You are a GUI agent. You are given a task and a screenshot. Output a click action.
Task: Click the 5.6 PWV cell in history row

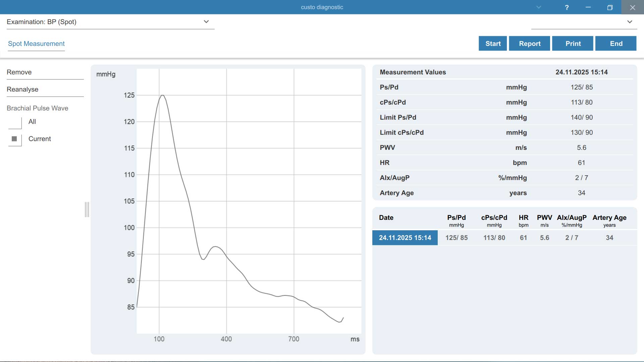[544, 238]
